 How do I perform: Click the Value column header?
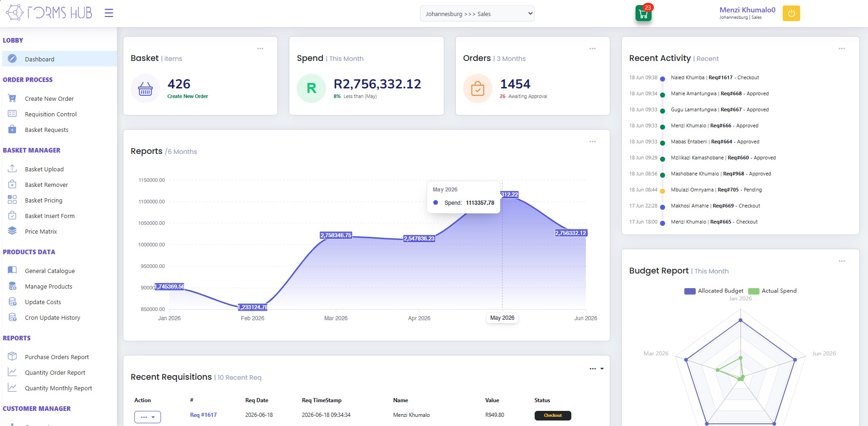pos(492,400)
